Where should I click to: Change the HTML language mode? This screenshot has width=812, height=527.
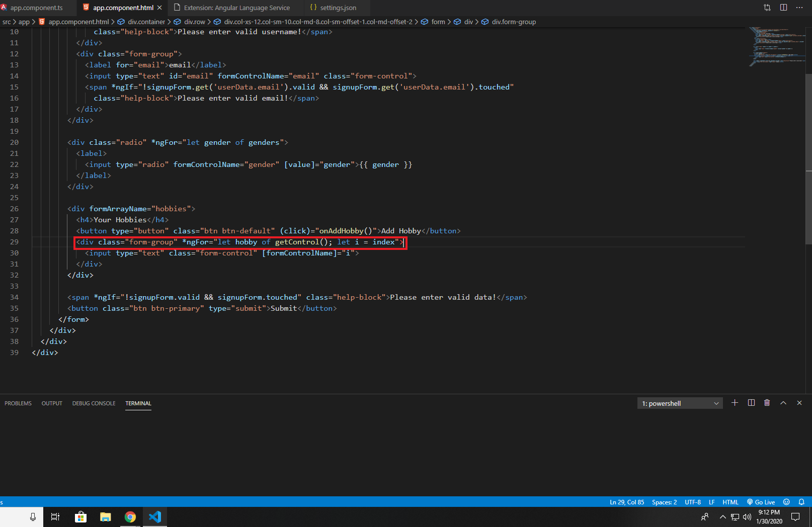[x=730, y=502]
